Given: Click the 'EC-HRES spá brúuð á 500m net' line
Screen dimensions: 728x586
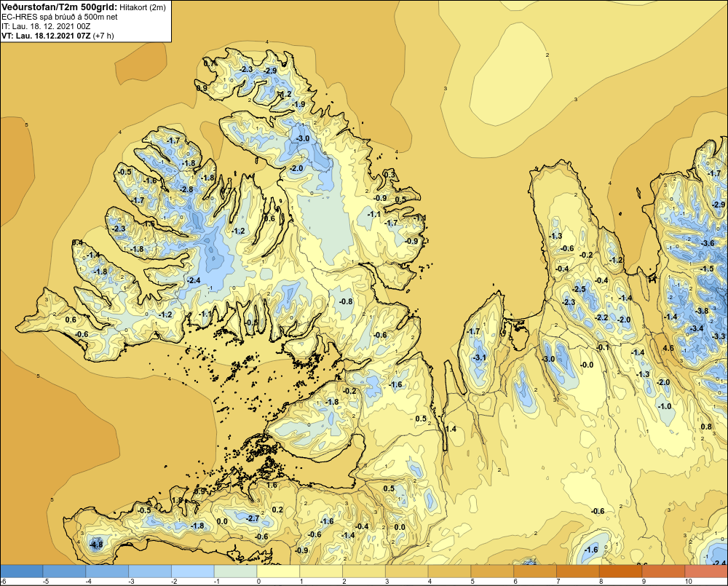Looking at the screenshot, I should 60,17.
